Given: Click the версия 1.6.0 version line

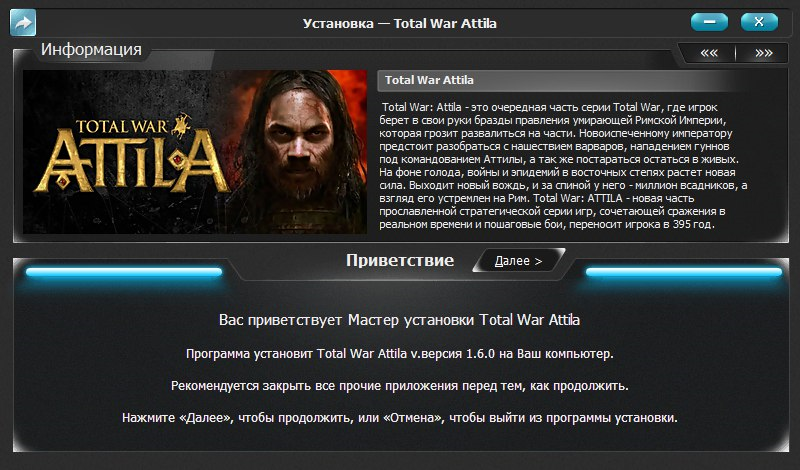Looking at the screenshot, I should pyautogui.click(x=399, y=354).
